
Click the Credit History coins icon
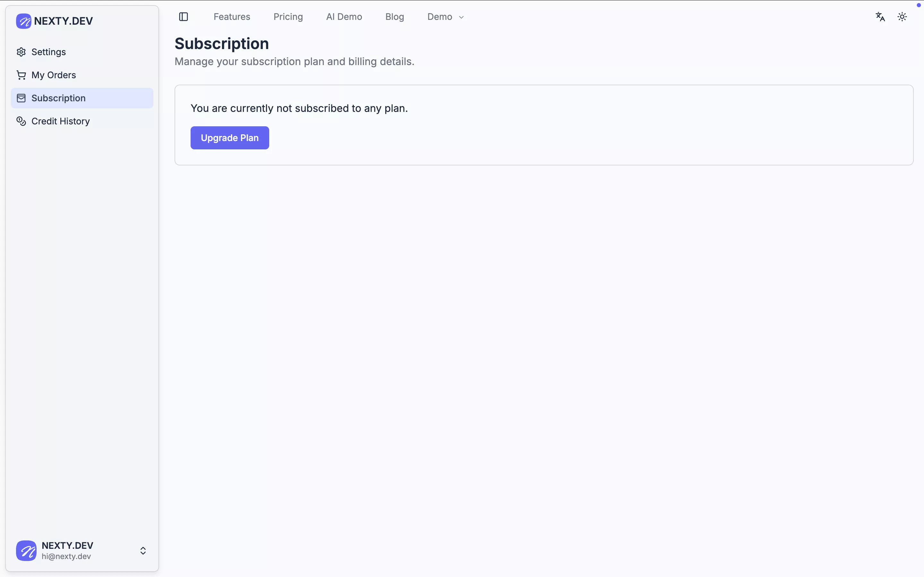click(x=21, y=121)
